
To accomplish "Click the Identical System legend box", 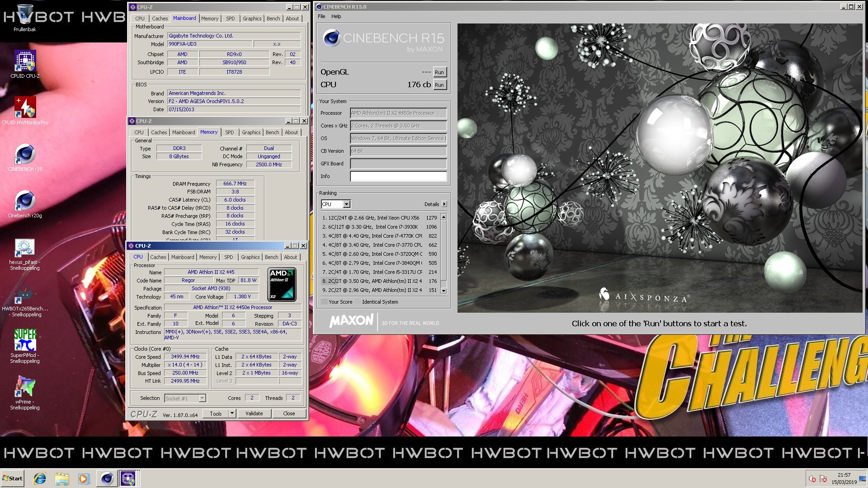I will point(357,302).
